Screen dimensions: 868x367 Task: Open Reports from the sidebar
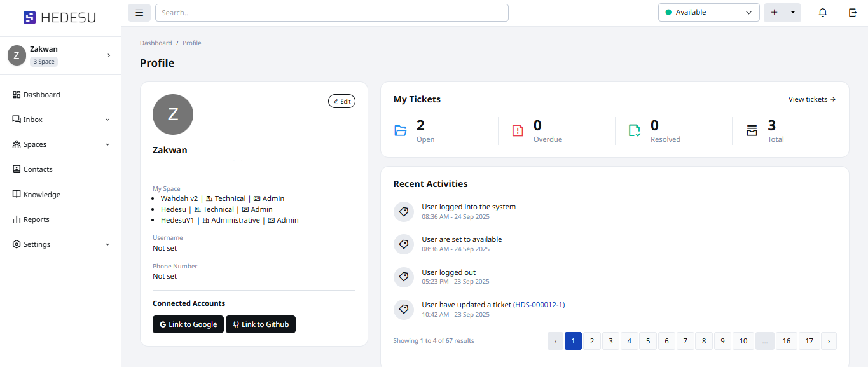(x=36, y=219)
